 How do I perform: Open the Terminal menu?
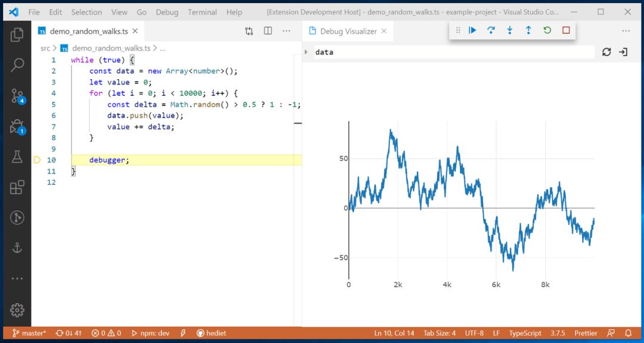[202, 12]
